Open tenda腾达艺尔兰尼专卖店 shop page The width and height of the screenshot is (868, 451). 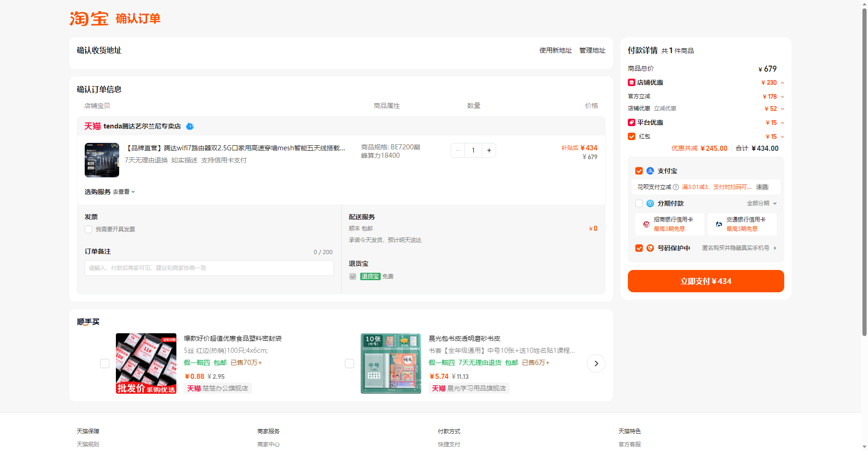tap(142, 126)
